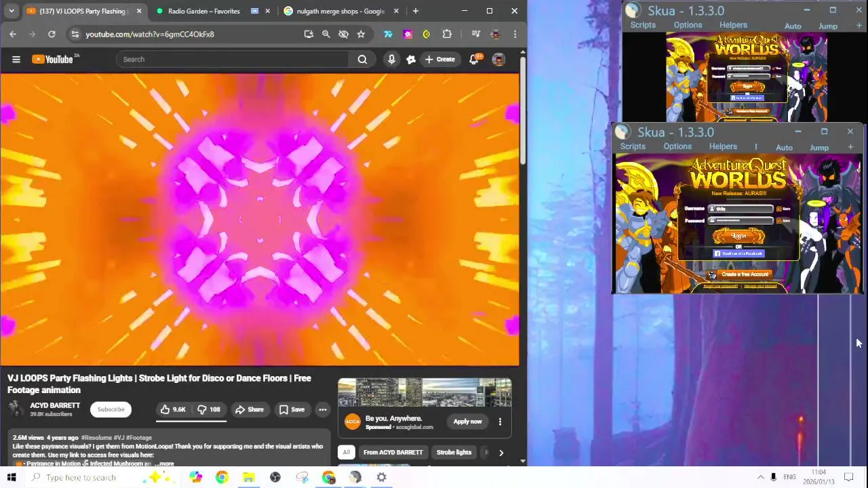Click the video player flashing lights area
The image size is (868, 488).
click(x=260, y=220)
